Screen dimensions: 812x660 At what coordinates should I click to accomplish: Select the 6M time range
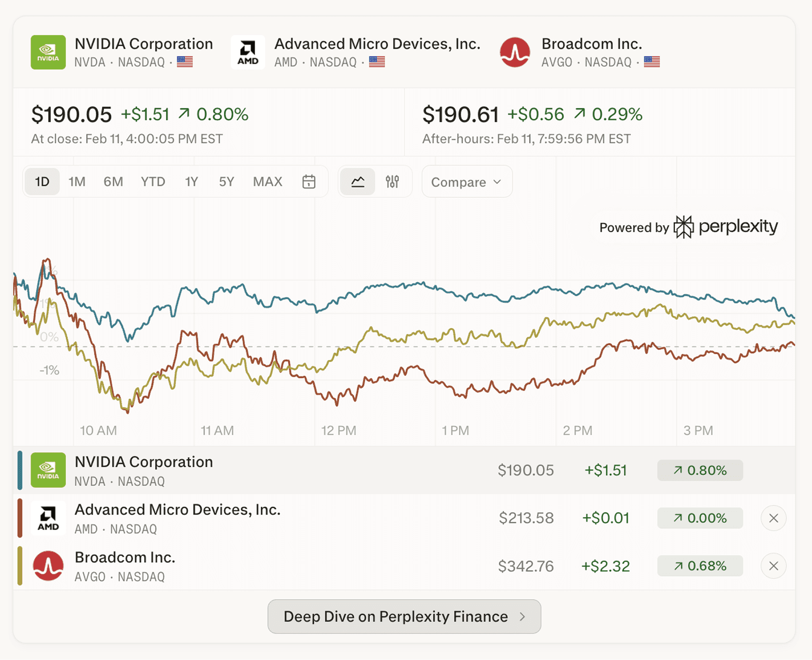pyautogui.click(x=113, y=182)
